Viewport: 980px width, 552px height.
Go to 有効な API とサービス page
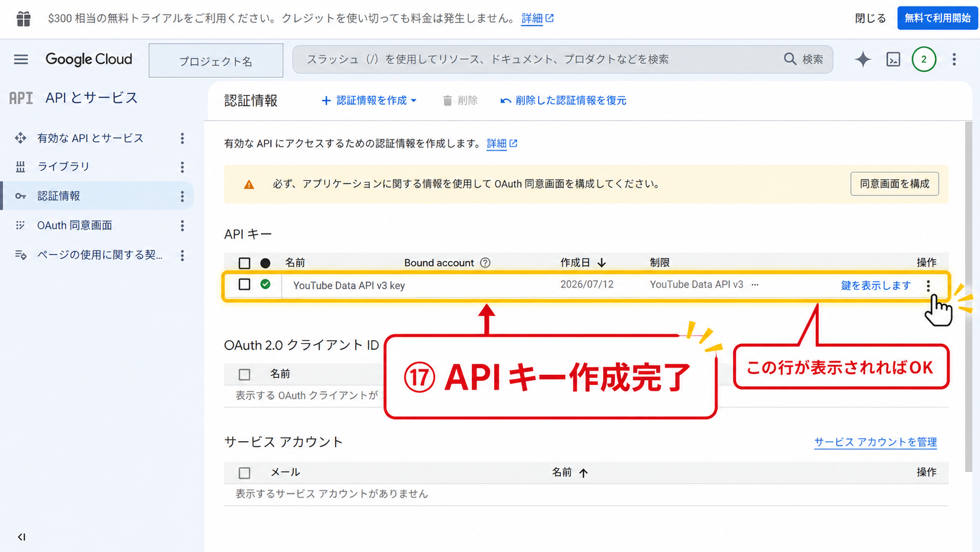click(90, 138)
